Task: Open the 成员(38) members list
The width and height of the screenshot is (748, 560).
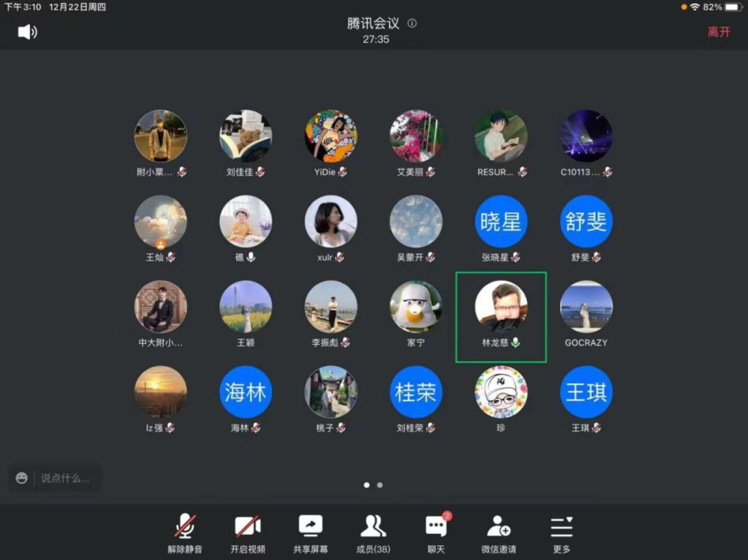Action: pyautogui.click(x=373, y=534)
